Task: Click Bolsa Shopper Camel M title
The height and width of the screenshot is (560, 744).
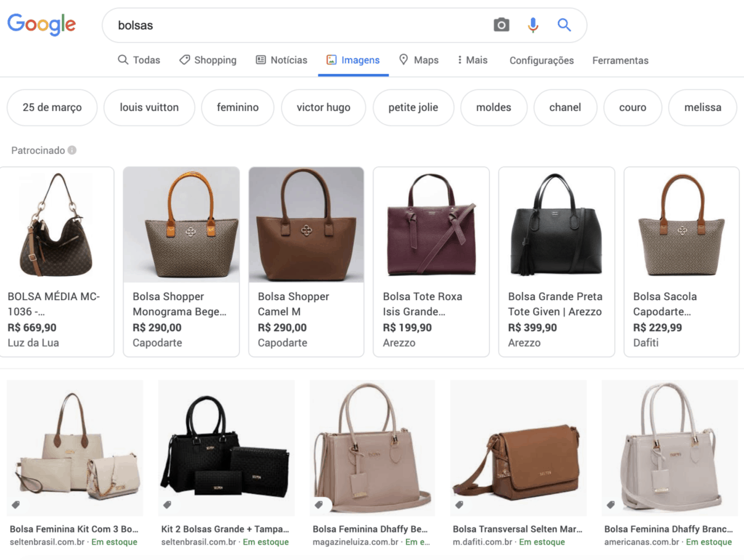Action: click(x=294, y=304)
